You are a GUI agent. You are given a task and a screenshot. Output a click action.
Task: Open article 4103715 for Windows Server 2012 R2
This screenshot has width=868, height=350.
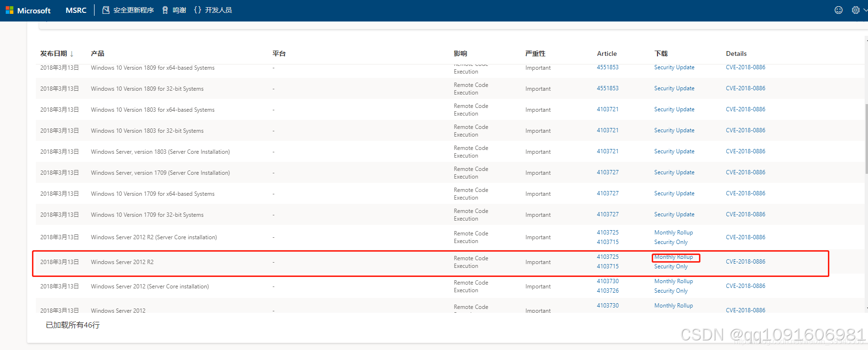(x=607, y=266)
